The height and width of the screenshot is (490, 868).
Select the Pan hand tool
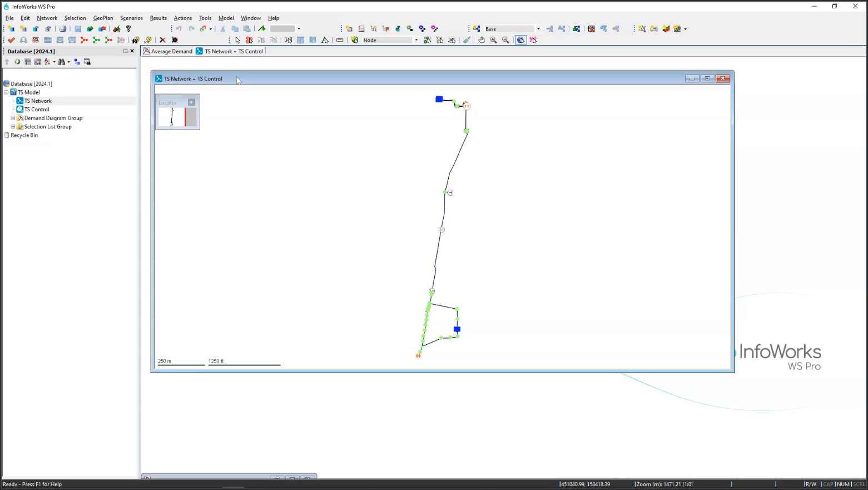tap(482, 40)
